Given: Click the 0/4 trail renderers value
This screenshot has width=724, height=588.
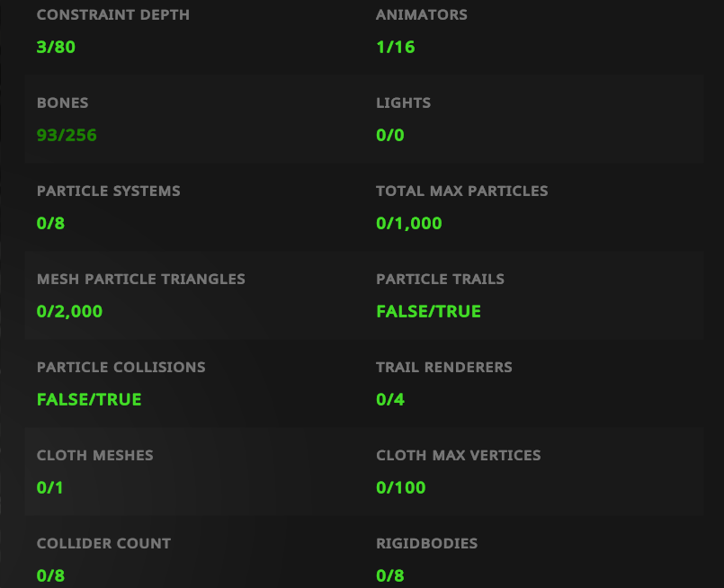Looking at the screenshot, I should (x=390, y=400).
